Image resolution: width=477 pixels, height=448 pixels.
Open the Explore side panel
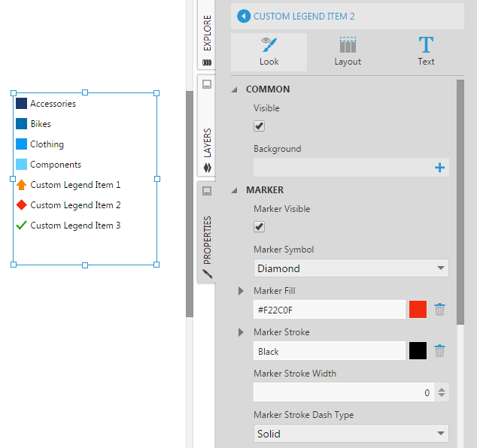click(x=207, y=36)
